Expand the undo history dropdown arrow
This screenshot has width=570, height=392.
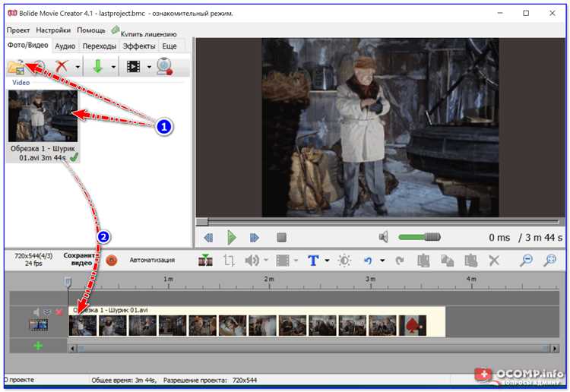click(x=382, y=260)
